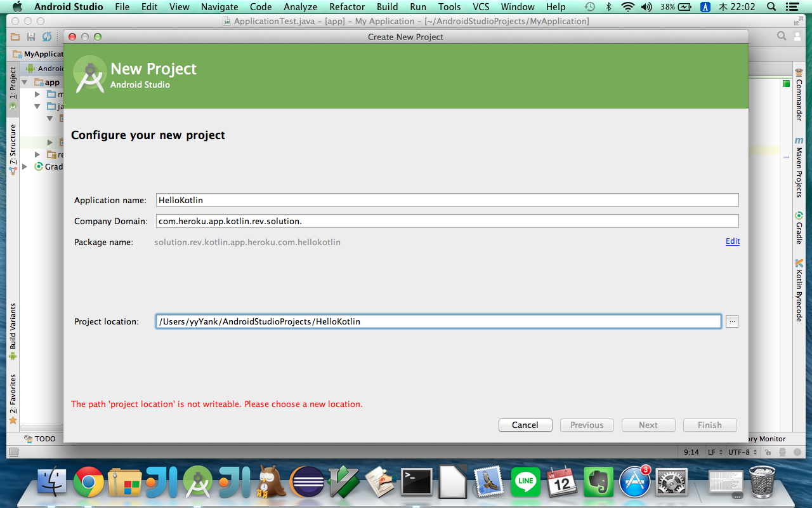Viewport: 812px width, 508px height.
Task: Open LINE from the Dock
Action: [x=525, y=483]
